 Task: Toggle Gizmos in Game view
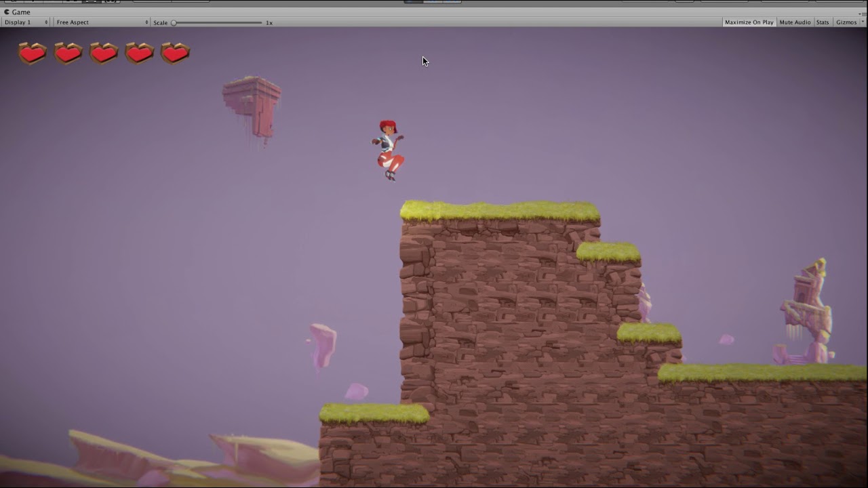(846, 22)
